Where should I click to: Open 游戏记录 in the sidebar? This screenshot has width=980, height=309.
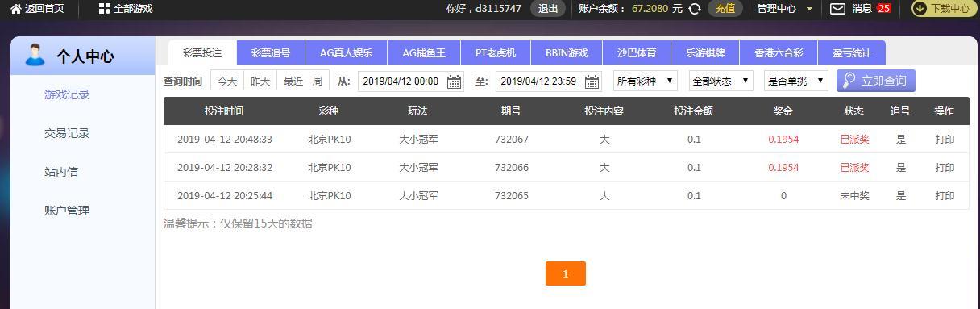(67, 94)
